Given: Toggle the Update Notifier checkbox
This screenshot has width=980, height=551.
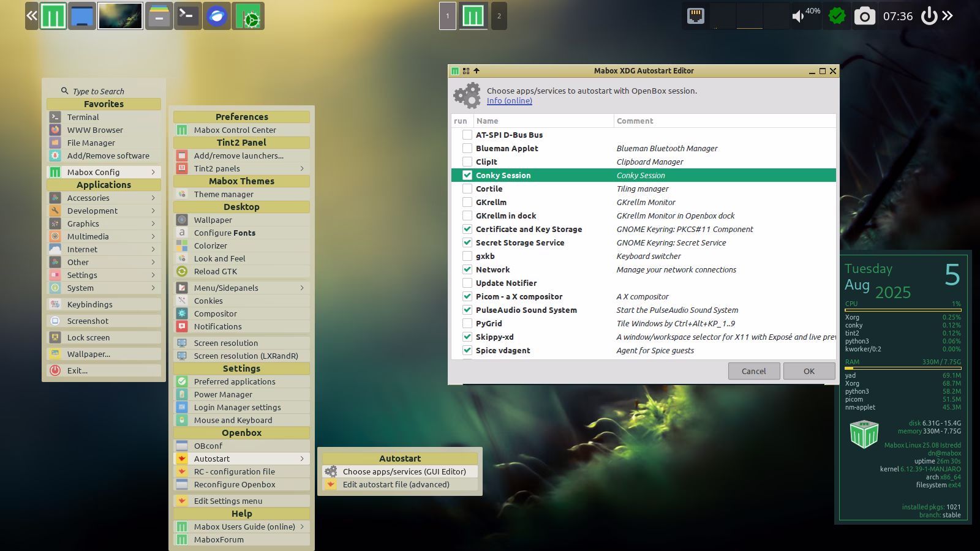Looking at the screenshot, I should click(x=467, y=283).
